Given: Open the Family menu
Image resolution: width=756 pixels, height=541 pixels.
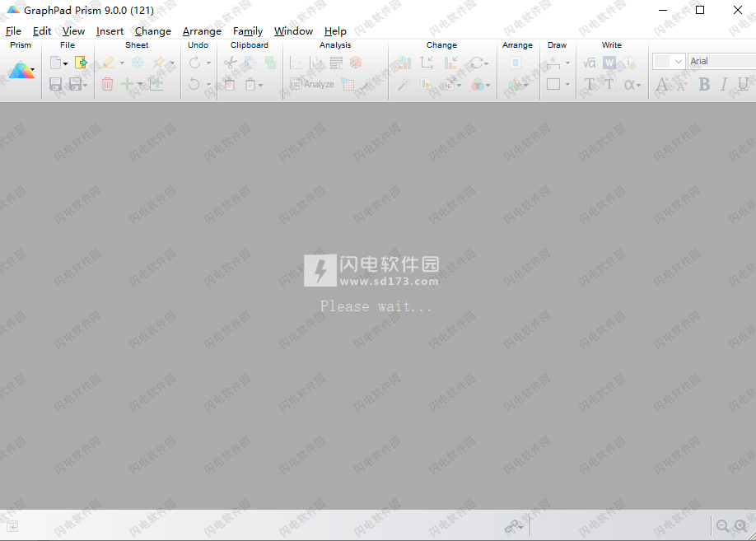Looking at the screenshot, I should tap(248, 31).
